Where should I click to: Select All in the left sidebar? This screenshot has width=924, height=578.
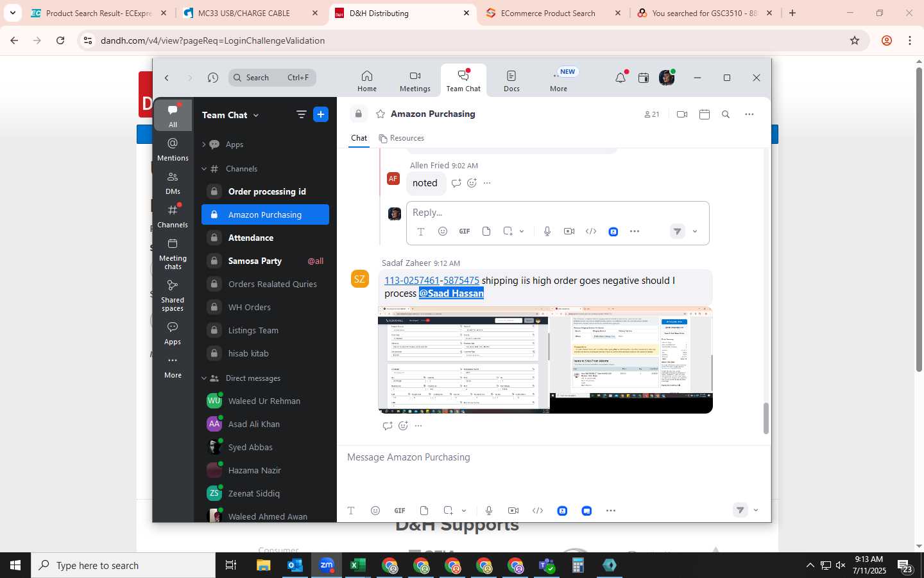pos(173,116)
